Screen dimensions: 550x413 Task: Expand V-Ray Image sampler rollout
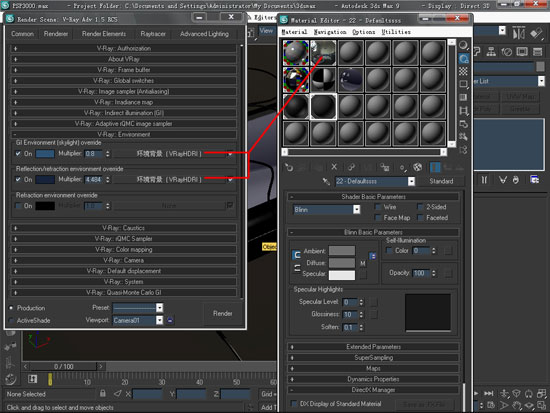(123, 92)
